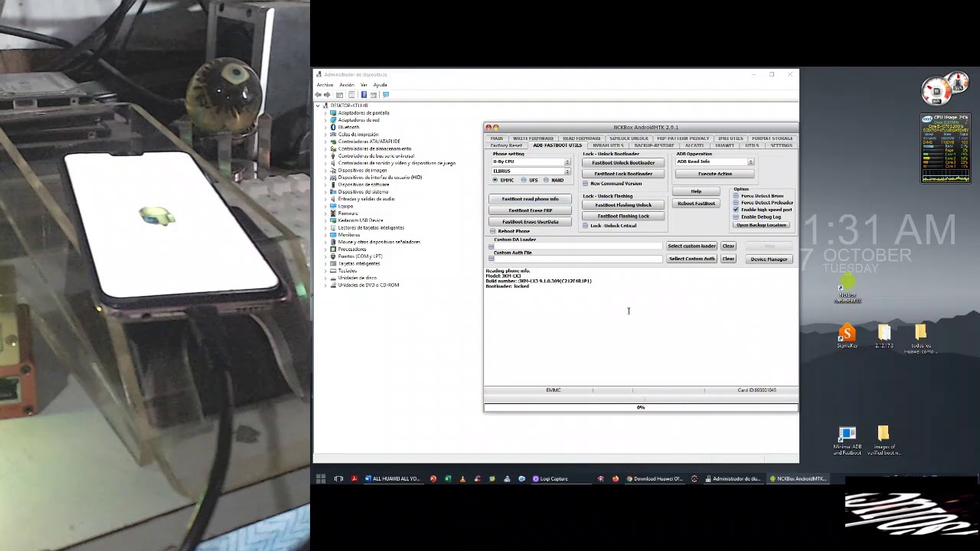Select the EMMC radio button

click(x=495, y=180)
